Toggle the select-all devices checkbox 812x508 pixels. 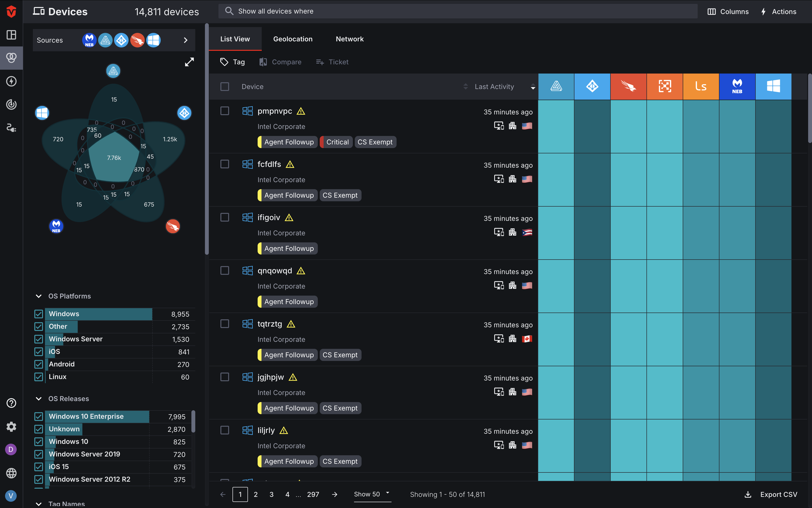pyautogui.click(x=225, y=87)
